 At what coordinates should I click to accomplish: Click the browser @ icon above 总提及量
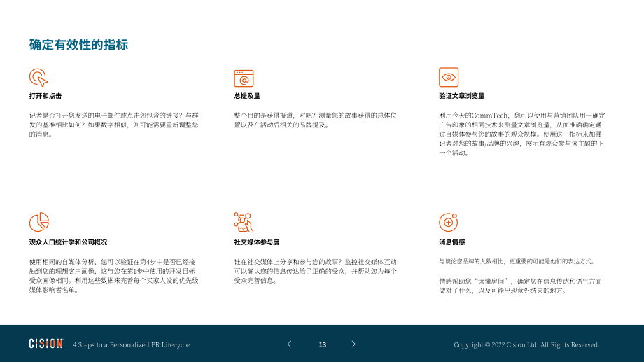[x=244, y=78]
